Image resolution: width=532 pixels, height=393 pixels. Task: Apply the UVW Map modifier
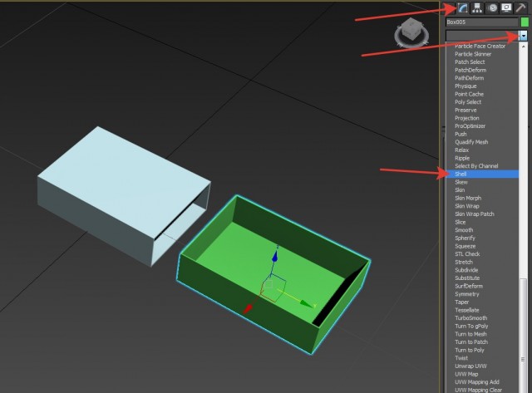466,375
